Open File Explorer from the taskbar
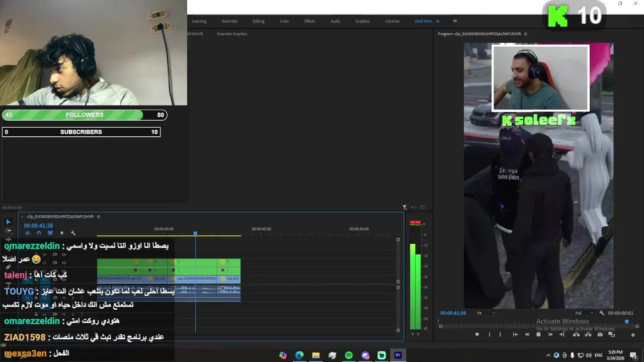 point(316,355)
